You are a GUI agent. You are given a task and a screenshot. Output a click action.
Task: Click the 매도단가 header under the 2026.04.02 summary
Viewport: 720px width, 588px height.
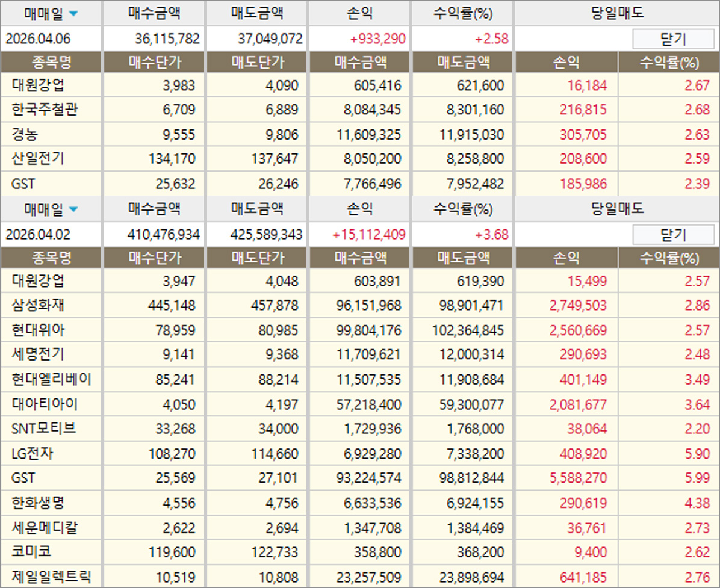tap(257, 259)
